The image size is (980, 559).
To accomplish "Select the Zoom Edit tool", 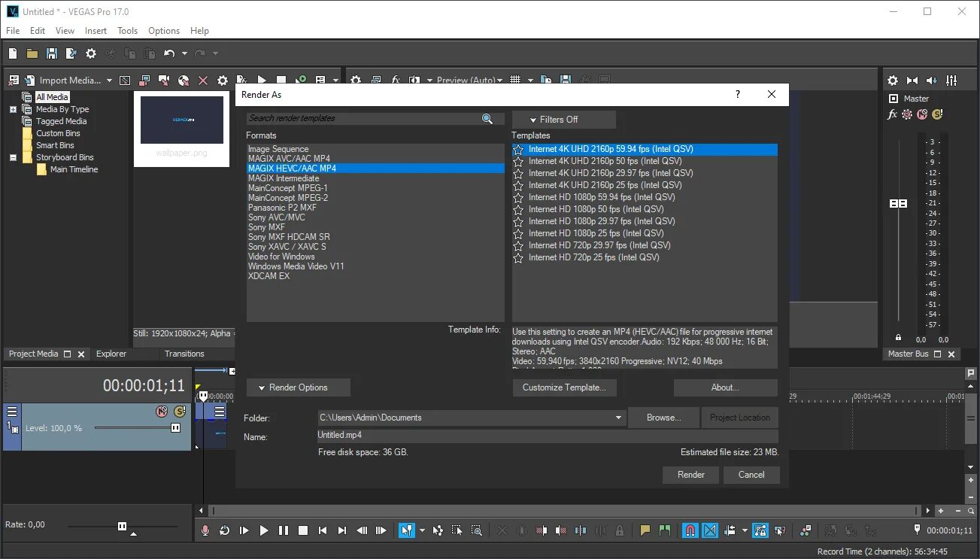I will point(476,530).
